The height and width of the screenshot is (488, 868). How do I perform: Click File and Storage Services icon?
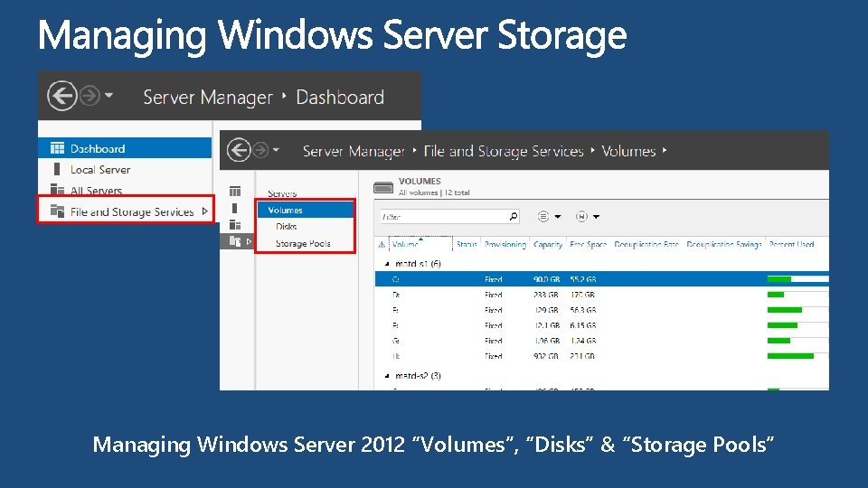[57, 211]
